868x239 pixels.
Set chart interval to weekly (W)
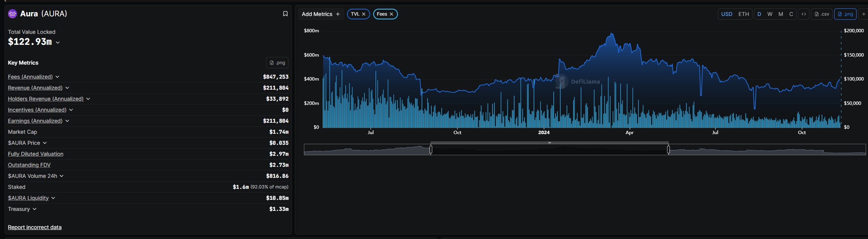770,14
